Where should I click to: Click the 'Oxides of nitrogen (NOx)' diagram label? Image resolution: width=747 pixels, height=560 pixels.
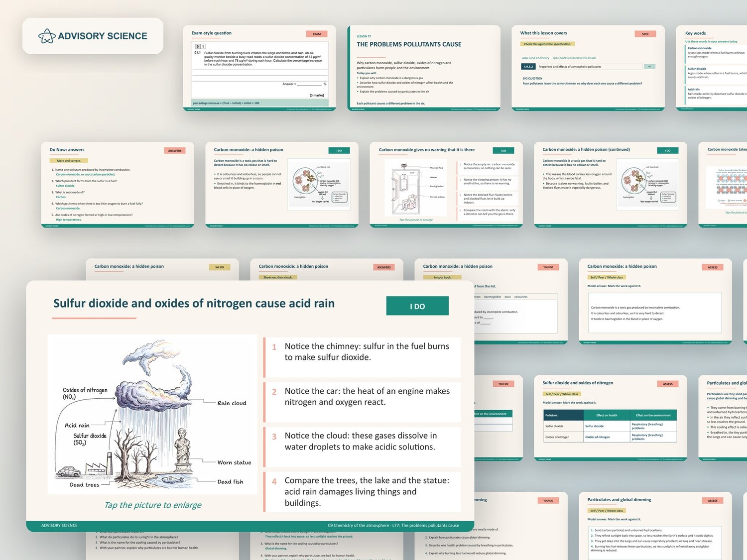(85, 393)
